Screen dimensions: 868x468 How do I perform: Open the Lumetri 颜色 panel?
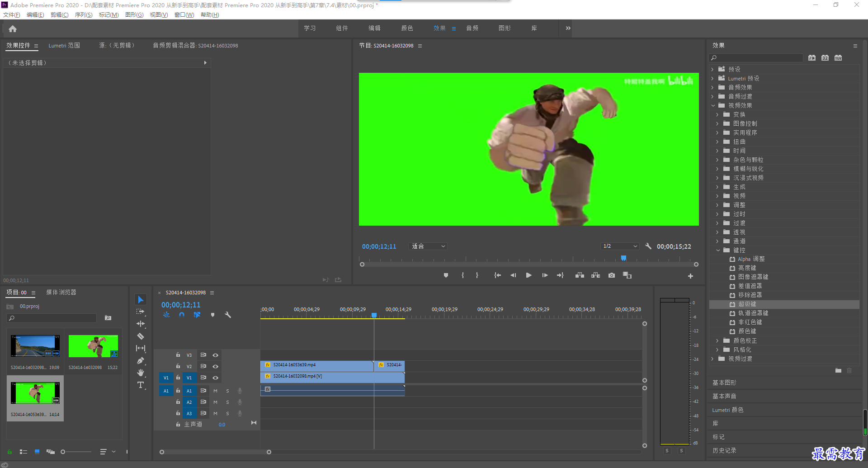coord(728,410)
